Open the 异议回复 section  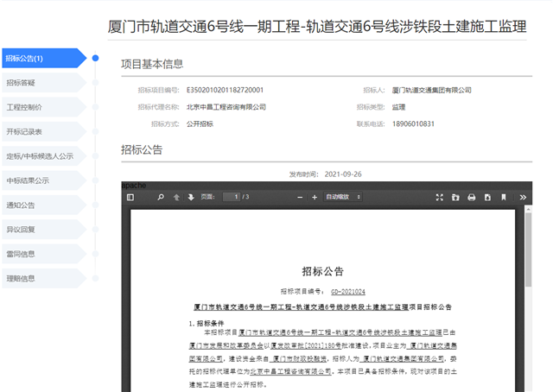(41, 230)
